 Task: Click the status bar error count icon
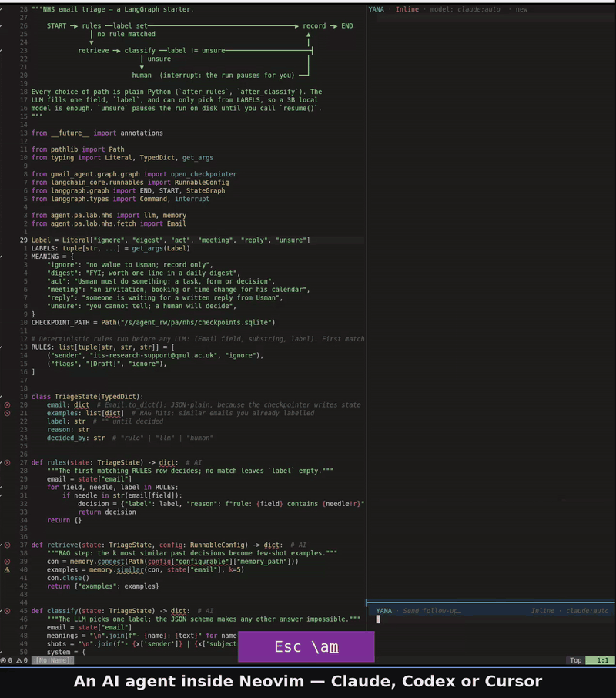coord(3,660)
